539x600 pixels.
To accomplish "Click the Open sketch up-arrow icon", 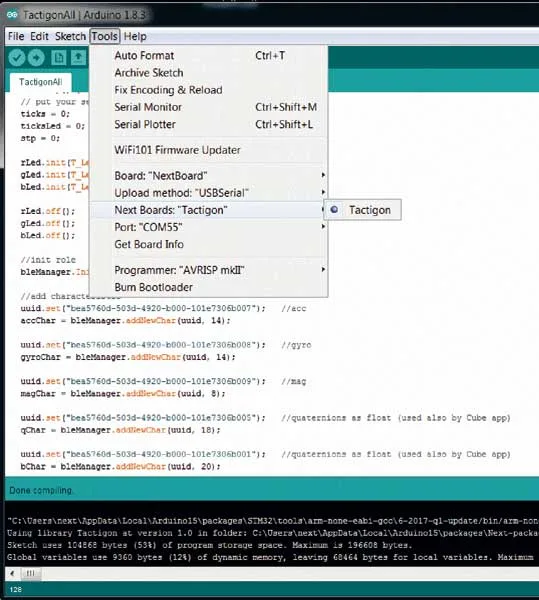I will [x=78, y=58].
